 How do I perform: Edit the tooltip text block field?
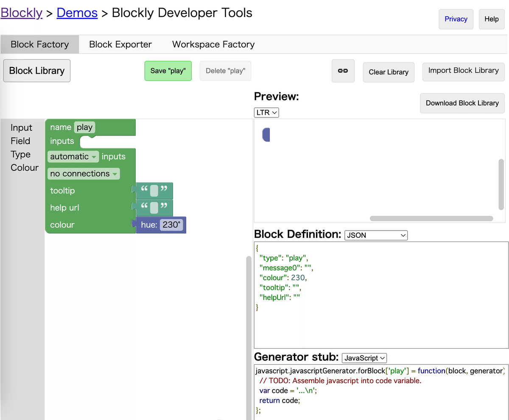[x=154, y=191]
